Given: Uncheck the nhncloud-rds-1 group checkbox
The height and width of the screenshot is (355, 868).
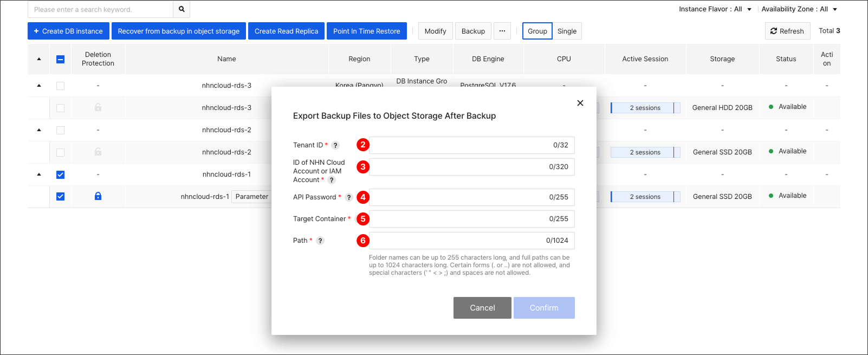Looking at the screenshot, I should click(x=60, y=175).
